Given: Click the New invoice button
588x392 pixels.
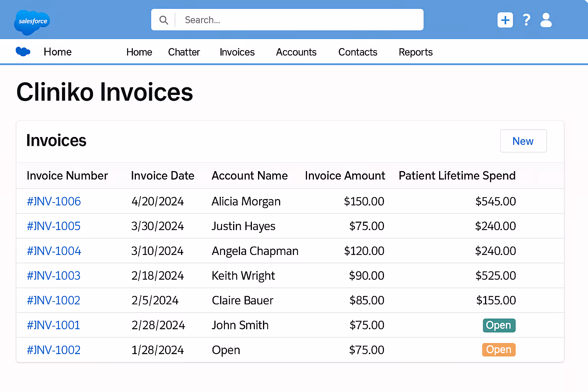Looking at the screenshot, I should tap(523, 141).
